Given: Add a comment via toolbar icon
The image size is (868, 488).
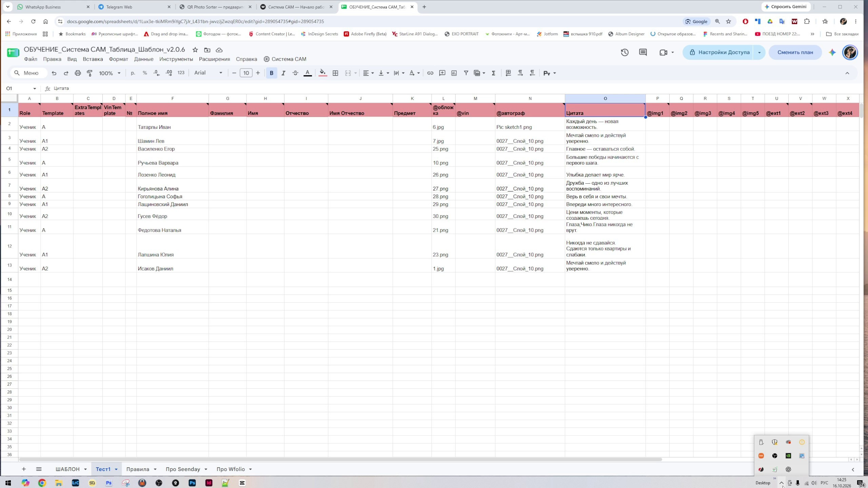Looking at the screenshot, I should [442, 73].
